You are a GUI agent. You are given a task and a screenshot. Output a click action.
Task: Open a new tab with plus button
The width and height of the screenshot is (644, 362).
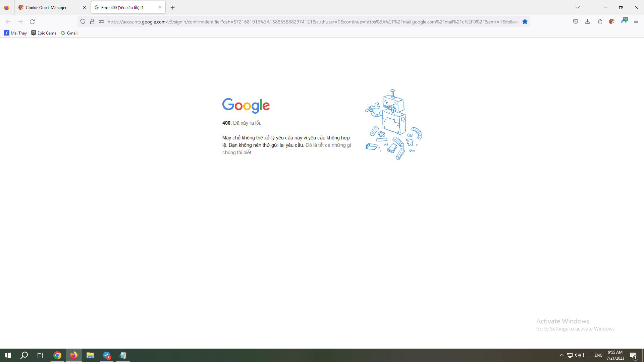(x=173, y=7)
